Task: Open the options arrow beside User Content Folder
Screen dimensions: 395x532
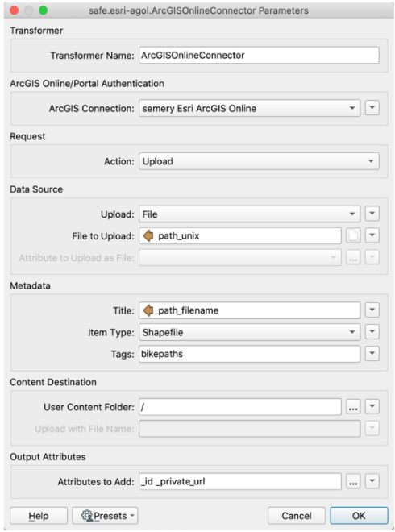Action: pyautogui.click(x=372, y=406)
